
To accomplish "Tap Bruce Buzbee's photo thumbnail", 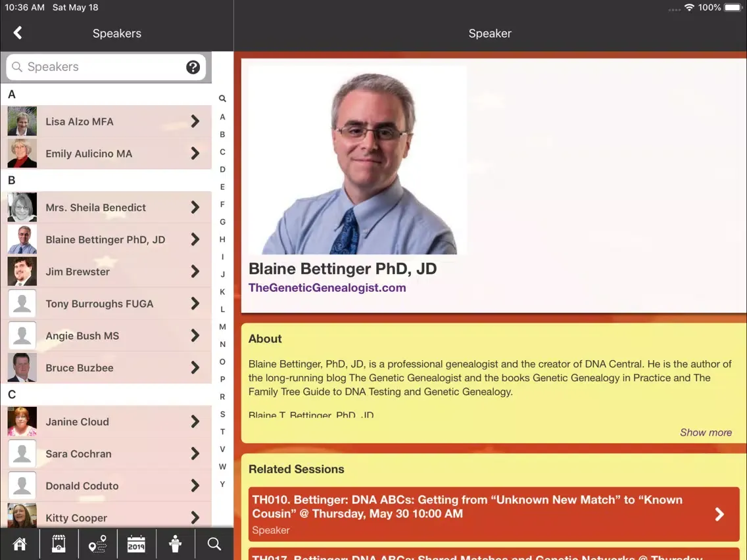I will pyautogui.click(x=22, y=367).
